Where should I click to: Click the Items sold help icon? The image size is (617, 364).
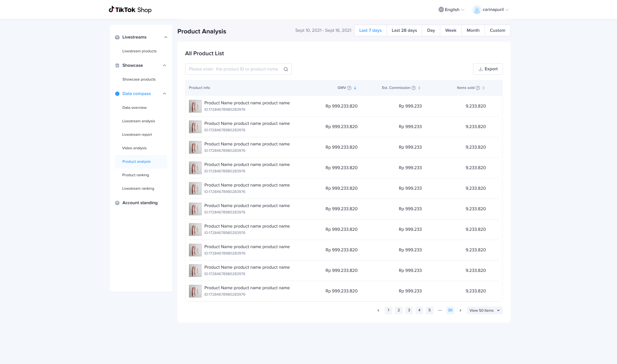click(478, 88)
